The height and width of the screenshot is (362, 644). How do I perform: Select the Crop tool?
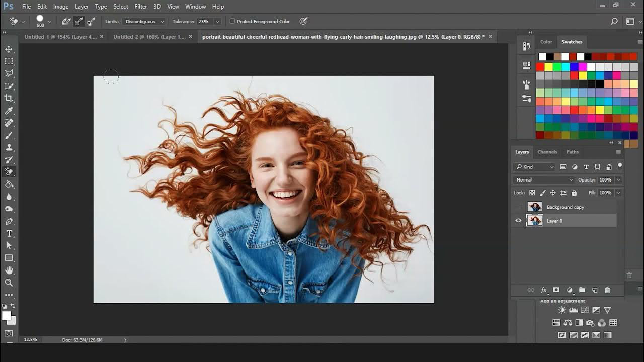8,99
